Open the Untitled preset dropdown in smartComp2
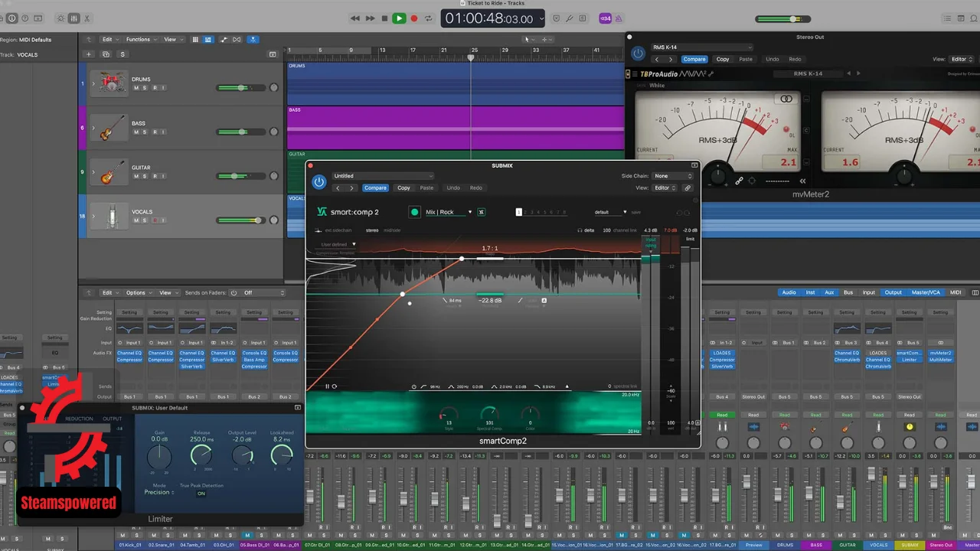The height and width of the screenshot is (551, 980). pos(382,176)
